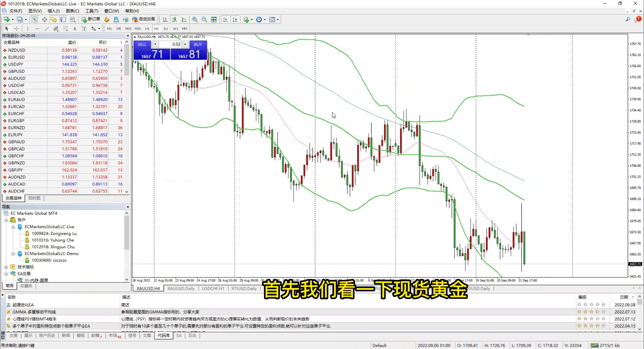
Task: Toggle AutoTrading (自动交易) button
Action: 144,19
